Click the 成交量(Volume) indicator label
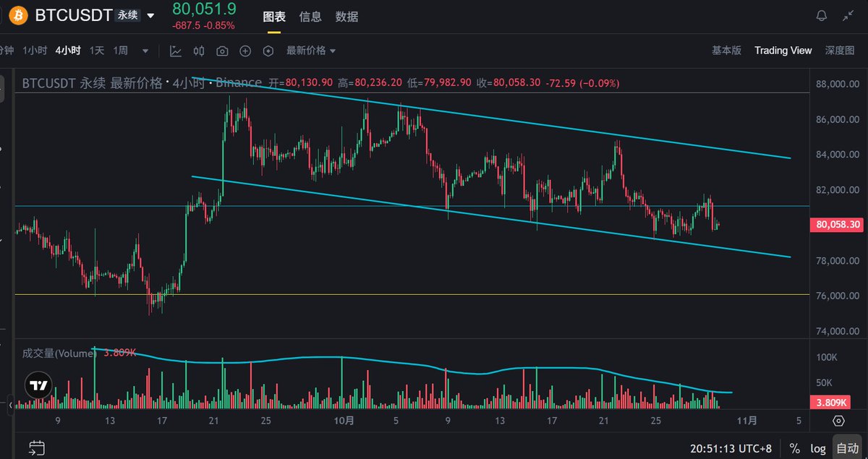The width and height of the screenshot is (868, 459). click(x=59, y=353)
